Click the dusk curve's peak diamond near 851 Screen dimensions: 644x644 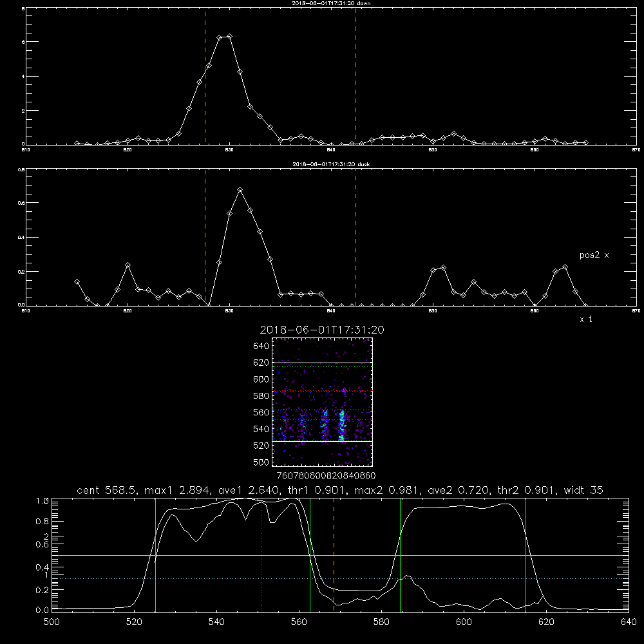pyautogui.click(x=443, y=268)
